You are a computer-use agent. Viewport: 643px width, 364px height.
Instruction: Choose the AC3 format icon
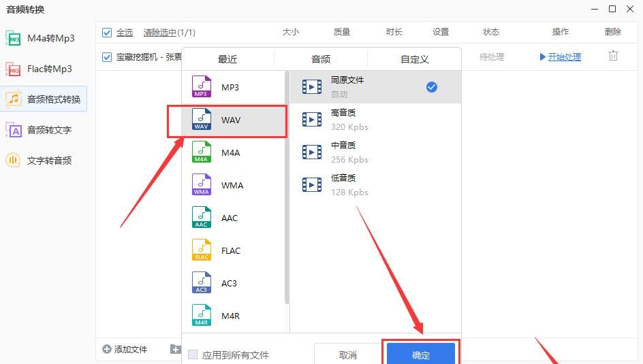pos(202,283)
